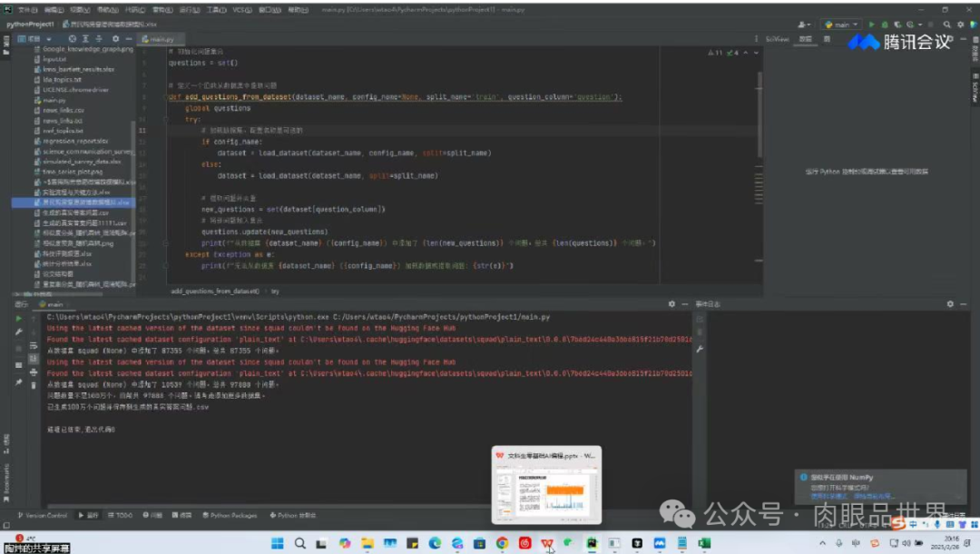The width and height of the screenshot is (980, 554).
Task: Open Search Everywhere magnifier in top toolbar
Action: pos(946,25)
